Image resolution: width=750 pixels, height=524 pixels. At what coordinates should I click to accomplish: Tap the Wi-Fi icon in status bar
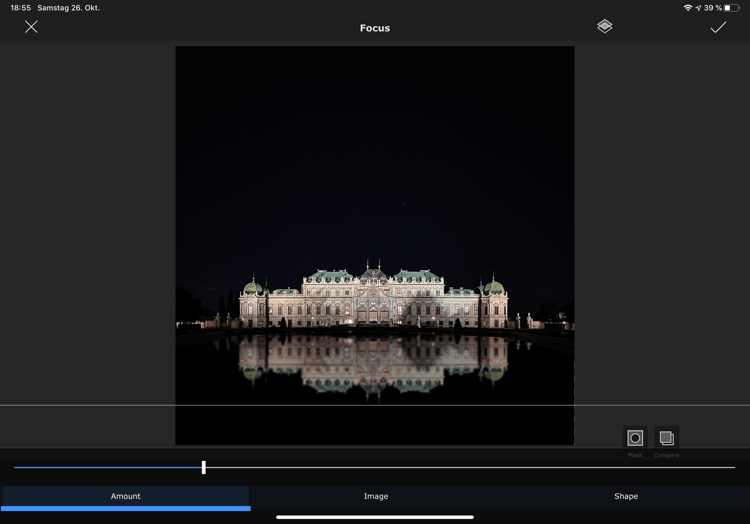tap(688, 8)
